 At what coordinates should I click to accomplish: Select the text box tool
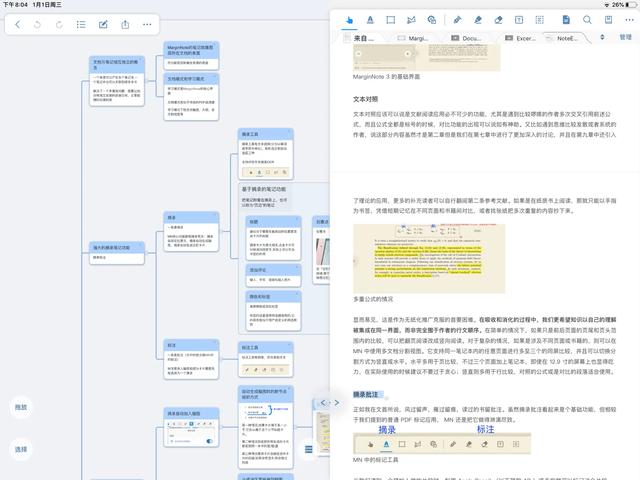(519, 20)
